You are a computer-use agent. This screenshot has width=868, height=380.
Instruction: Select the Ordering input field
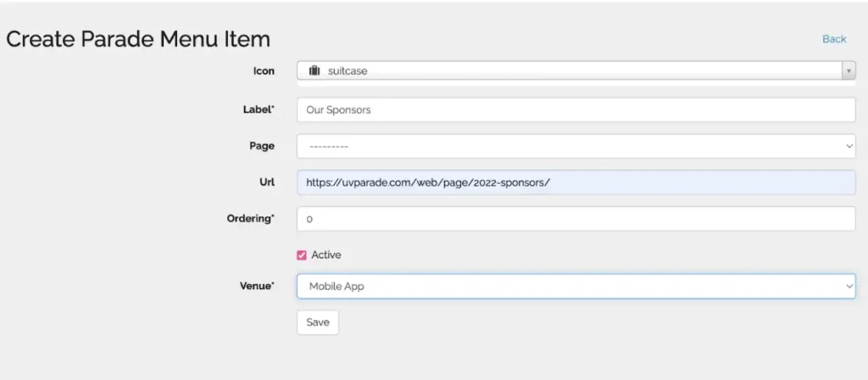tap(576, 219)
